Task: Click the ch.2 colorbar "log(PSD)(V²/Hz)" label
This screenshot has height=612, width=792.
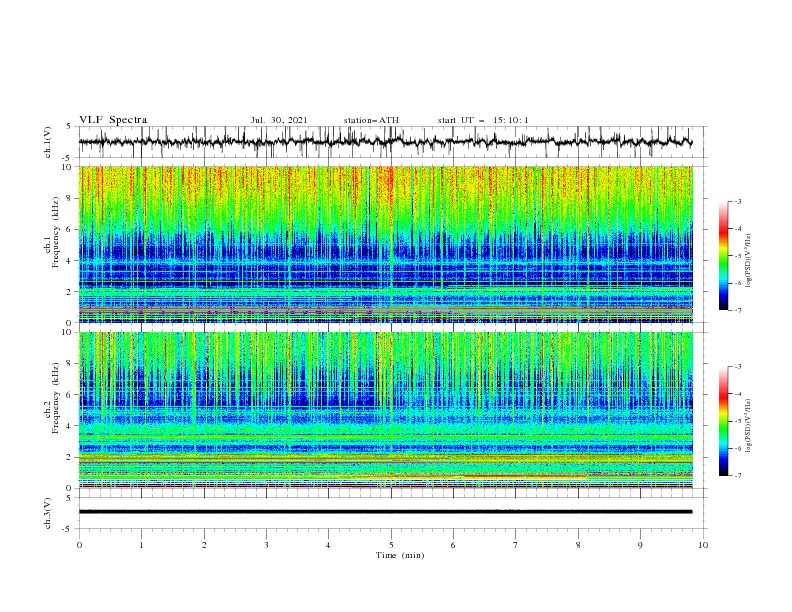Action: [x=748, y=425]
